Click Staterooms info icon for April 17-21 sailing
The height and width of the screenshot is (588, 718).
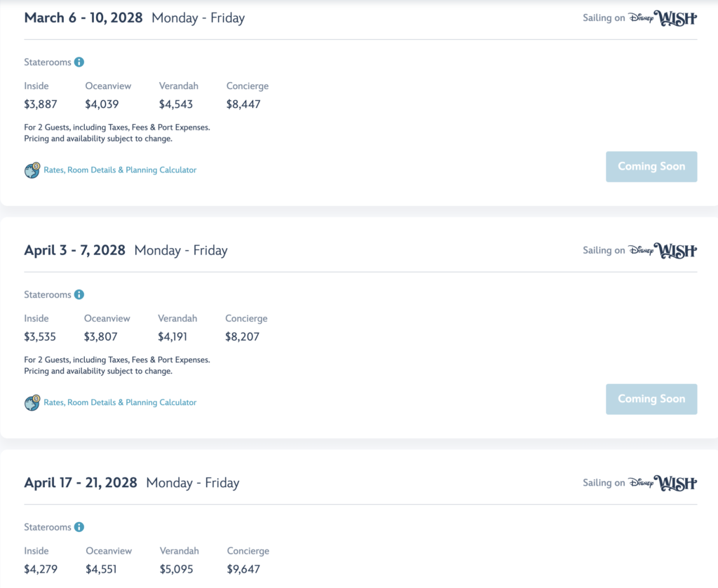pyautogui.click(x=79, y=527)
